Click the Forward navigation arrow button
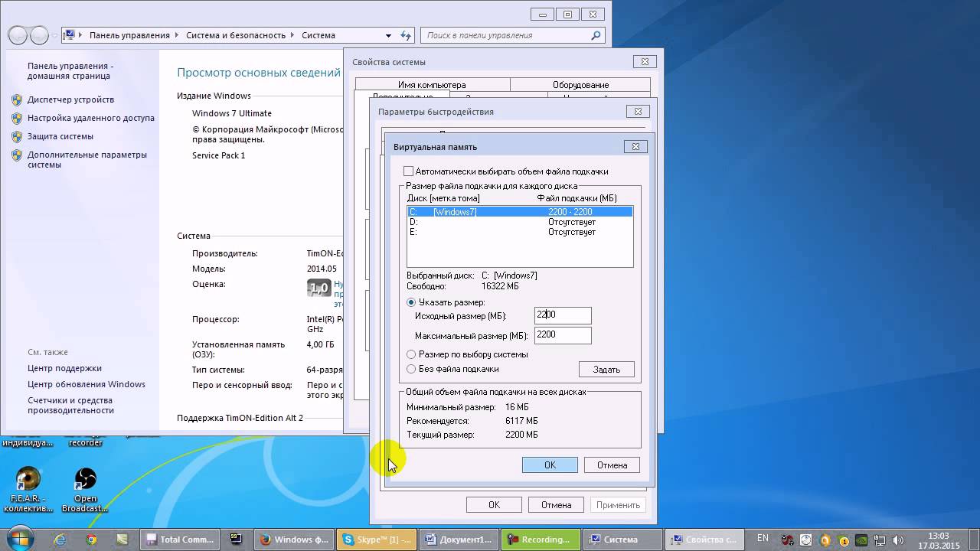The height and width of the screenshot is (551, 980). click(x=38, y=35)
